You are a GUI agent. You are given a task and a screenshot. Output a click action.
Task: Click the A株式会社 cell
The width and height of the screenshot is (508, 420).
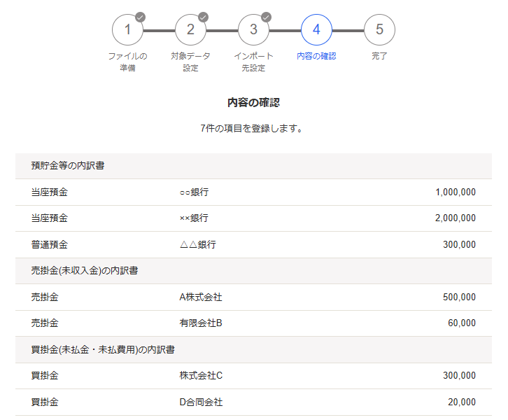click(x=201, y=297)
